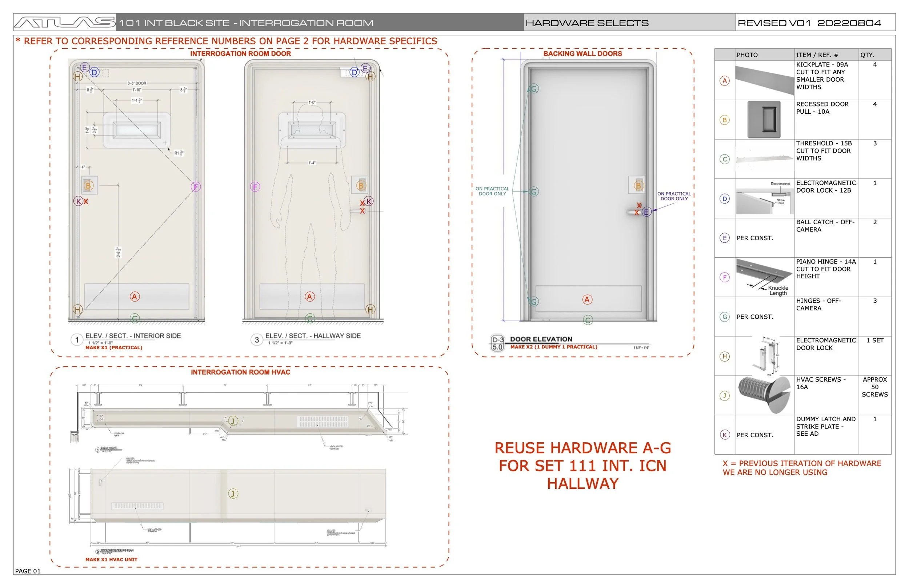Open the recessed door pull photo in the table
The height and width of the screenshot is (588, 909).
click(764, 119)
